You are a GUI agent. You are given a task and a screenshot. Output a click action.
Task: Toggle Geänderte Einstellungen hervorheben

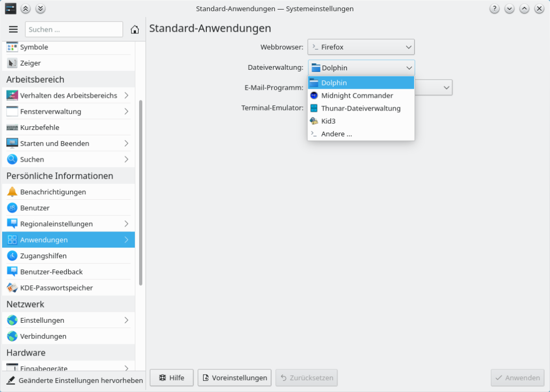75,380
